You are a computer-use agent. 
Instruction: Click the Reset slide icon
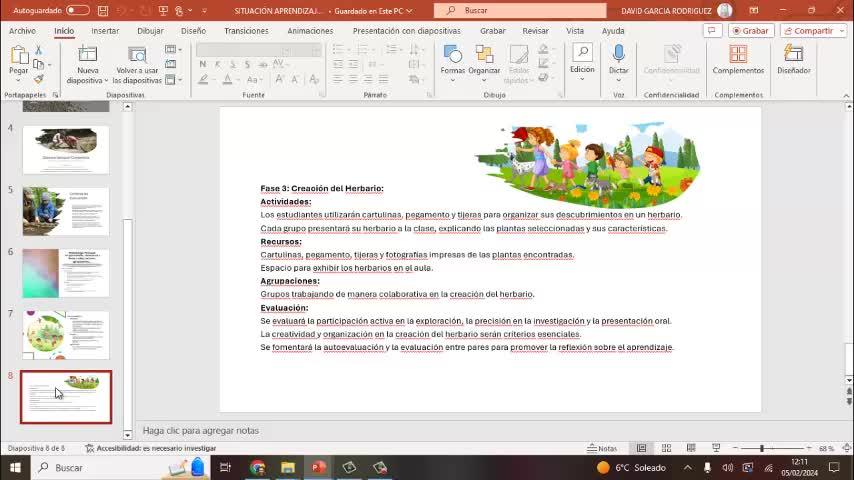[171, 64]
